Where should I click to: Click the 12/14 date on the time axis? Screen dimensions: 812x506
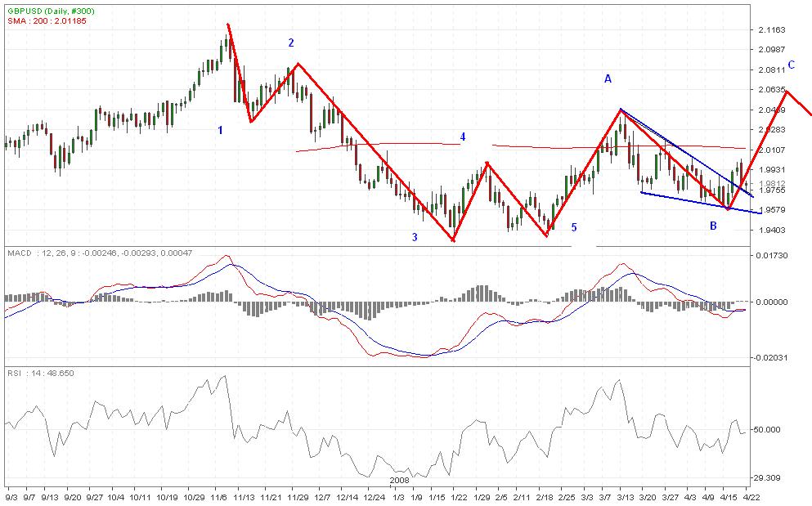click(348, 497)
